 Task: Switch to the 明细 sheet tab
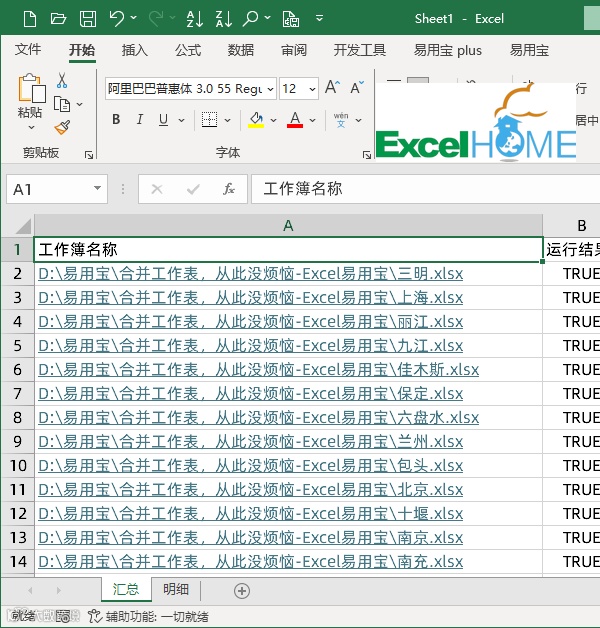click(x=176, y=590)
